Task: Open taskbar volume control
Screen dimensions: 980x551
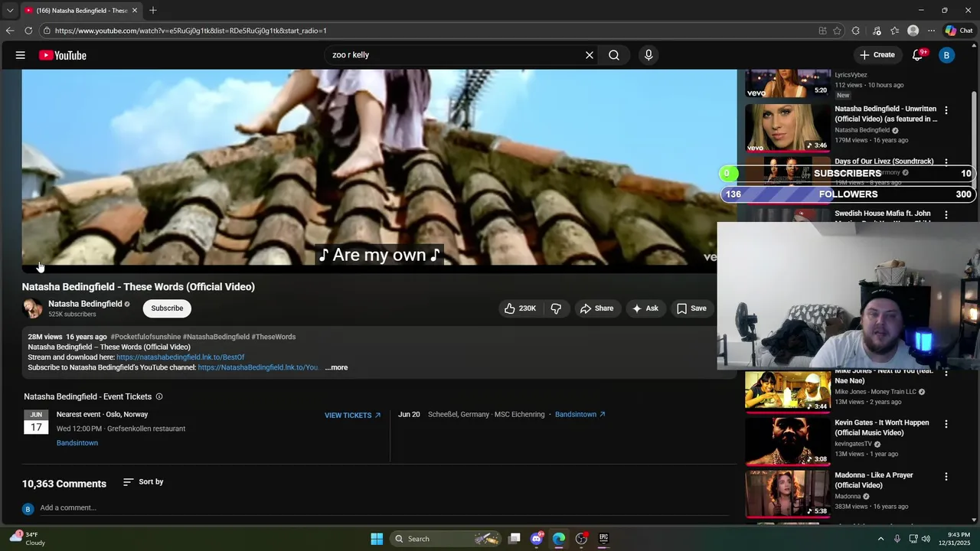Action: 926,539
